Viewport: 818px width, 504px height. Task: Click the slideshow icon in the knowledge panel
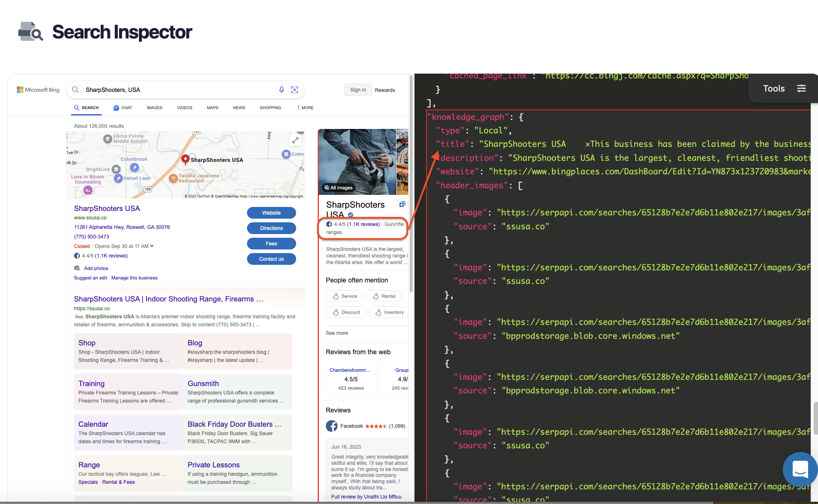pos(402,204)
